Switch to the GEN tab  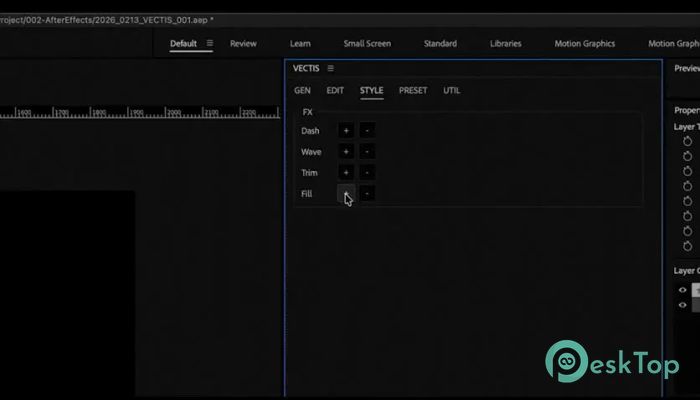(x=302, y=90)
